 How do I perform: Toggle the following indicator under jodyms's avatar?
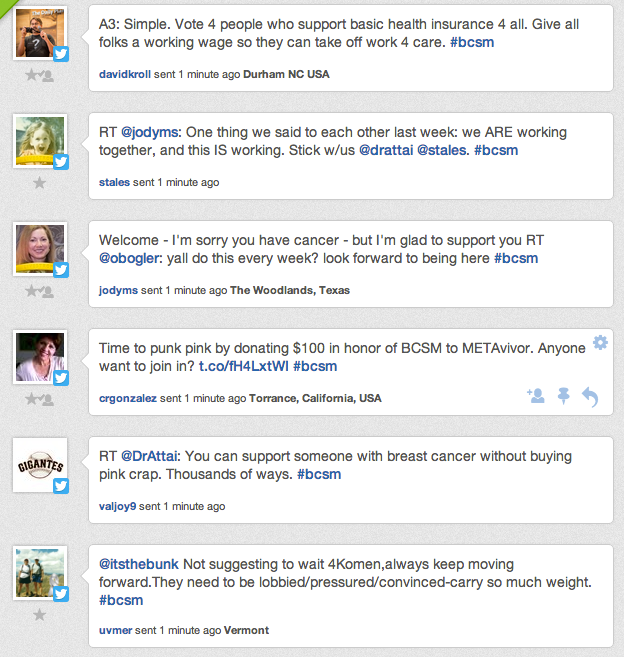[x=46, y=291]
